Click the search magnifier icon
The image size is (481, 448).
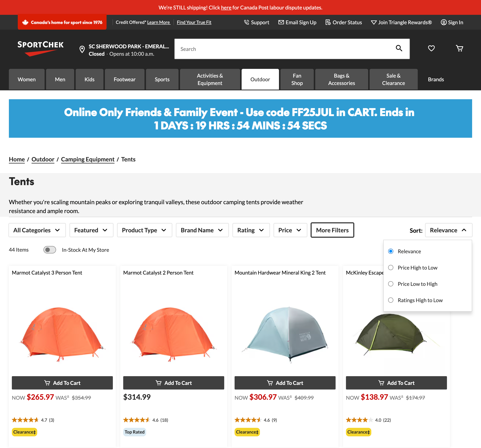coord(399,49)
